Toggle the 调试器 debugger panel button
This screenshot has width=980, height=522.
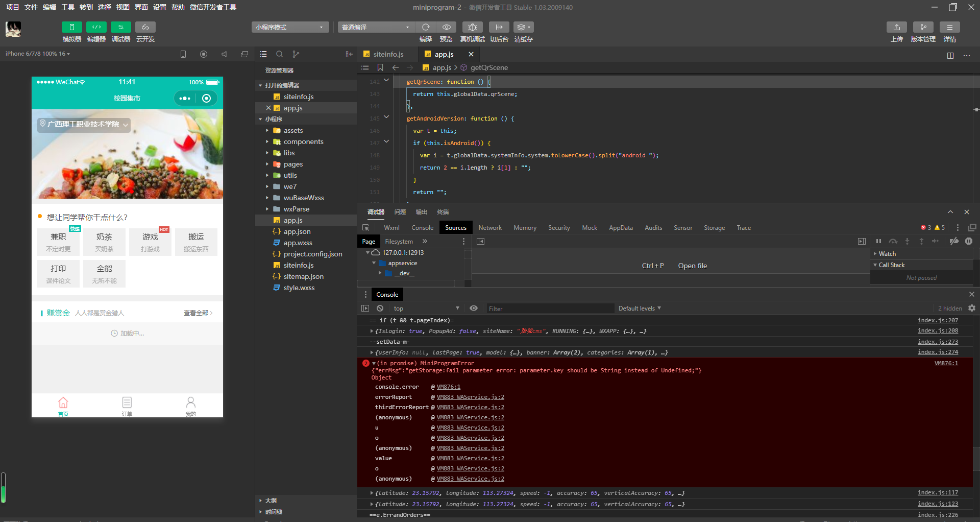point(121,27)
